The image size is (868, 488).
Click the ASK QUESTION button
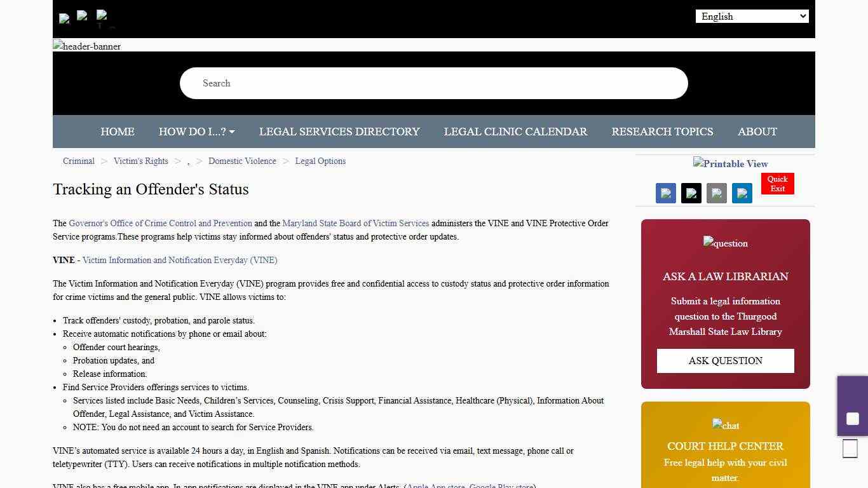(725, 360)
